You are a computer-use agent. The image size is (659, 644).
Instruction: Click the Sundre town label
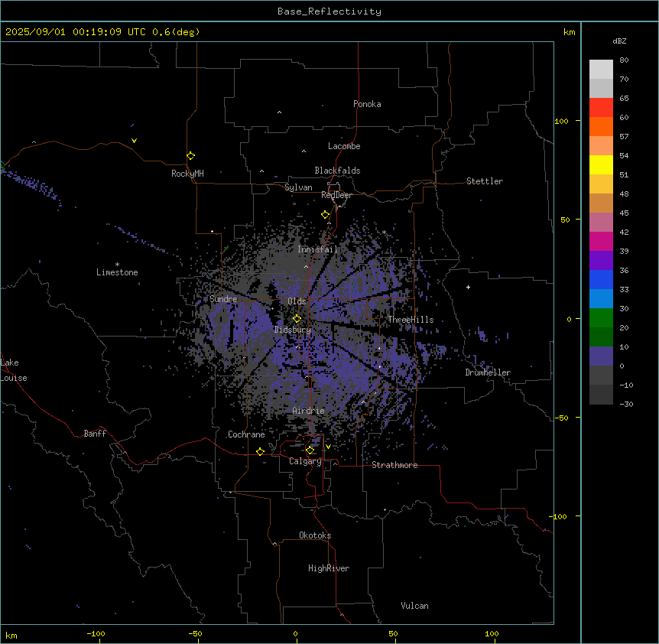tap(223, 299)
